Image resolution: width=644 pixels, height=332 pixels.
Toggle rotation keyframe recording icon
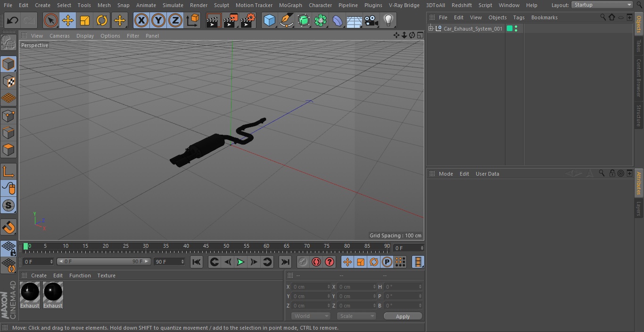pos(374,262)
